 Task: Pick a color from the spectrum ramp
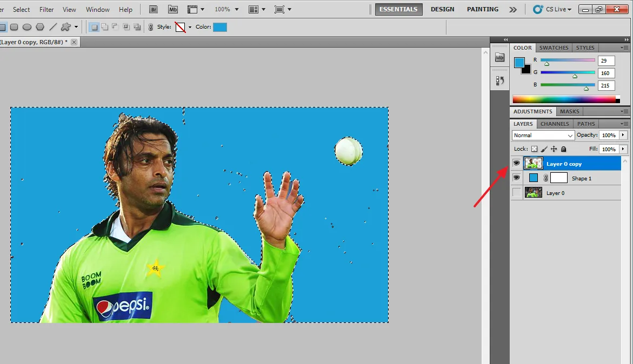(x=566, y=99)
